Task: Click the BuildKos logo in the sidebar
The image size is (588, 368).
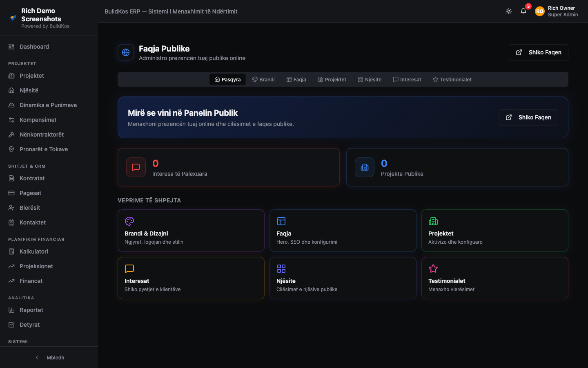Action: click(x=13, y=18)
